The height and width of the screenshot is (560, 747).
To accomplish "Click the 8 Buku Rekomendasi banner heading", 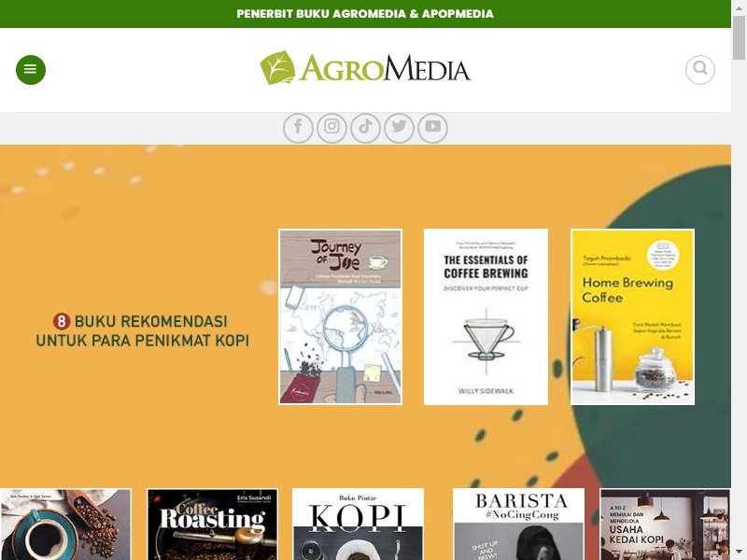I will coord(143,330).
